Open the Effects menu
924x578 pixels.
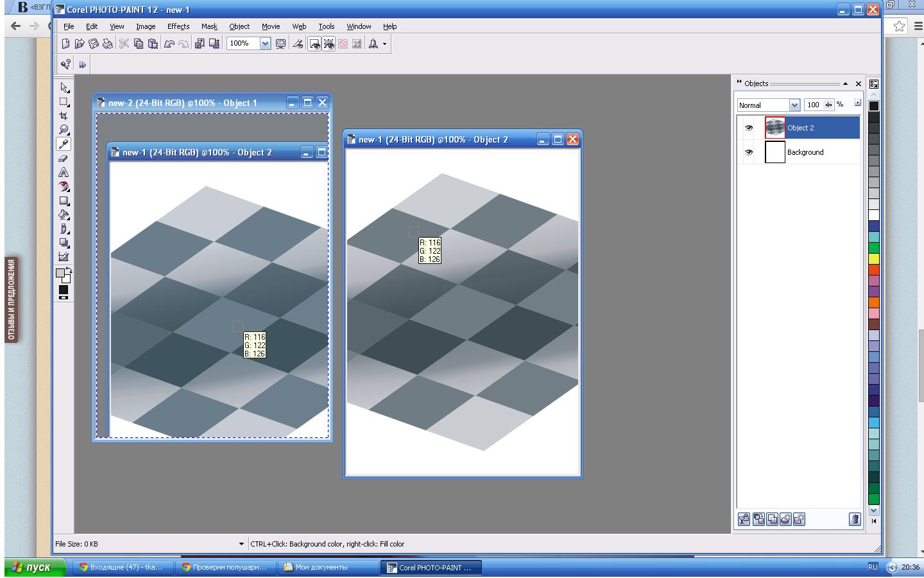178,26
